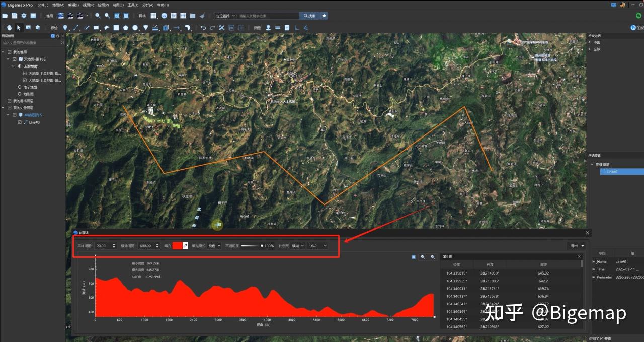644x342 pixels.
Task: Open folder icon in main toolbar
Action: tap(5, 16)
